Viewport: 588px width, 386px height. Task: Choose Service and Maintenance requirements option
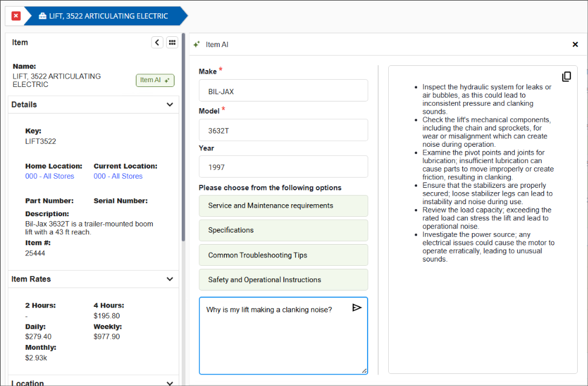(x=283, y=206)
